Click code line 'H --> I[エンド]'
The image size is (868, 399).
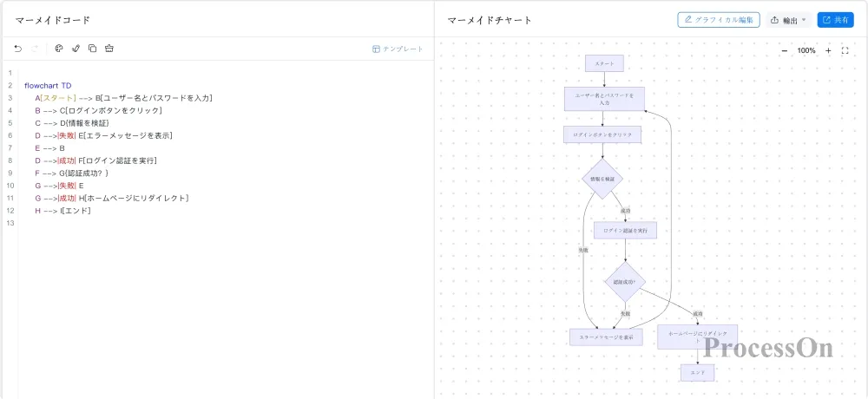[x=62, y=211]
